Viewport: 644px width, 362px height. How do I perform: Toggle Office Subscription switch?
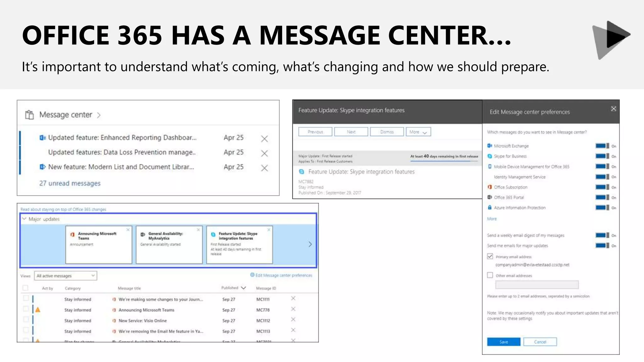pos(602,187)
